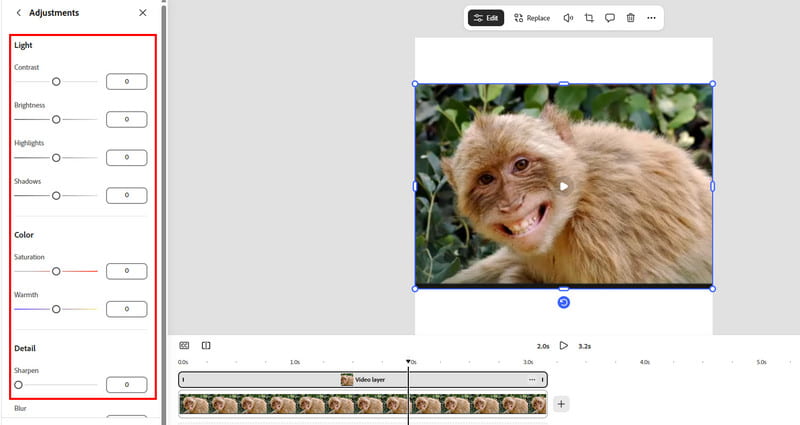Screen dimensions: 800x425
Task: Play the video via canvas overlay button
Action: [x=564, y=187]
